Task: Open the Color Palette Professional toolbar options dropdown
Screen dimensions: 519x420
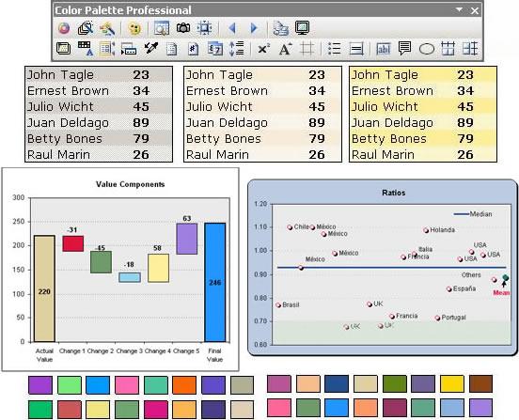Action: pyautogui.click(x=459, y=10)
